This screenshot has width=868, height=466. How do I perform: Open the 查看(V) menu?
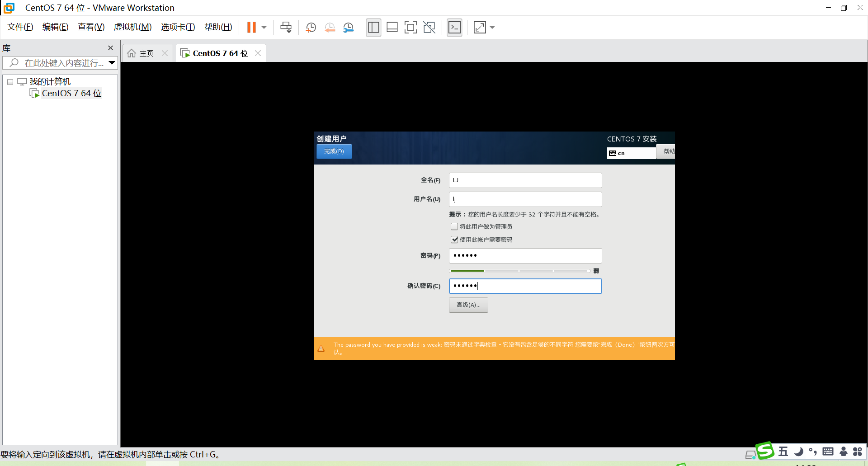click(x=91, y=27)
